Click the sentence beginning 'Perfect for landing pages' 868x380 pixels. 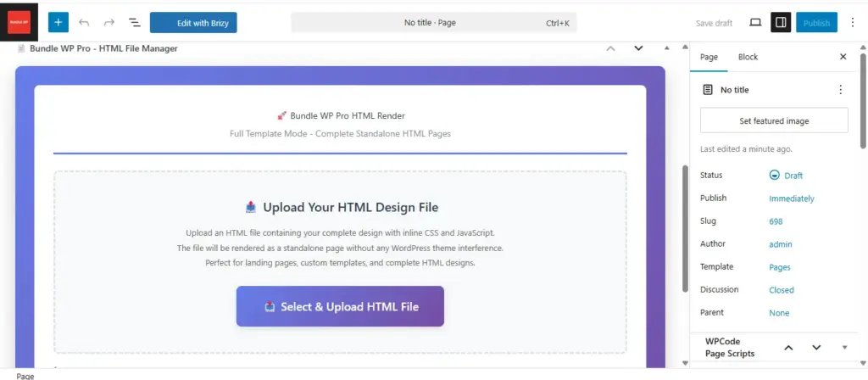point(340,263)
